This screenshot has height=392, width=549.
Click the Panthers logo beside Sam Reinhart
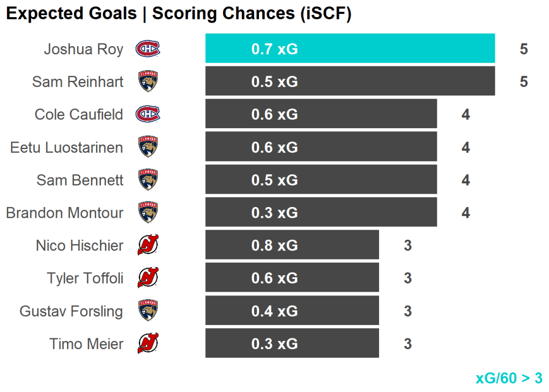[148, 82]
